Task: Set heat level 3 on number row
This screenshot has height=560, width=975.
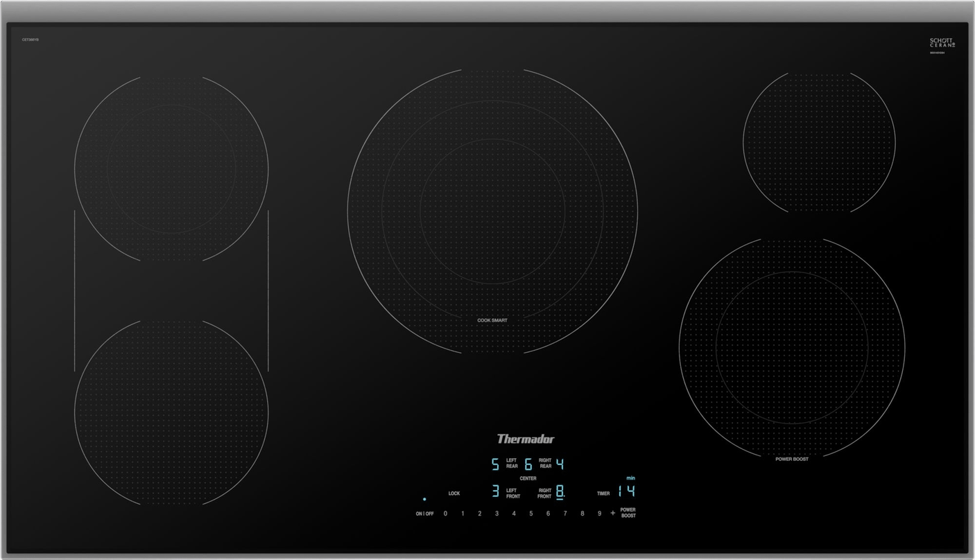Action: 497,514
